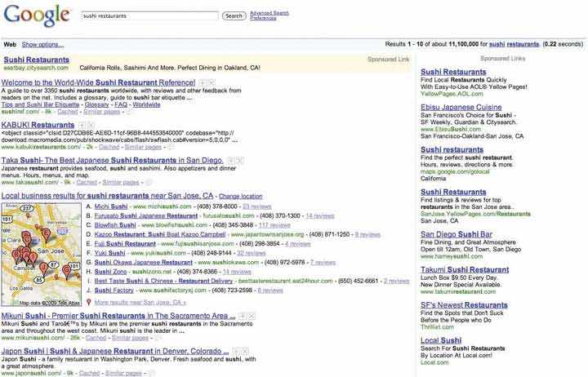
Task: Promote the World-Wide Sushi Restaurant Reference result
Action: point(202,83)
